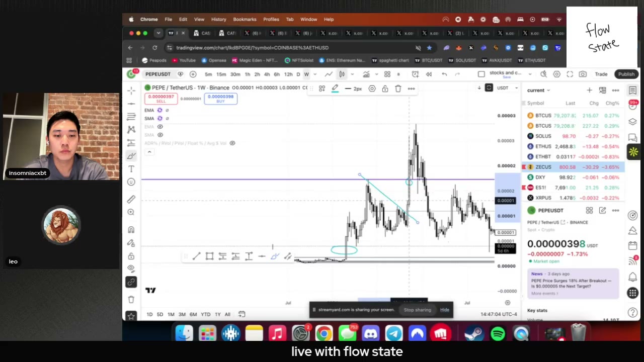Show the ADR% indicator eye toggle

[232, 143]
